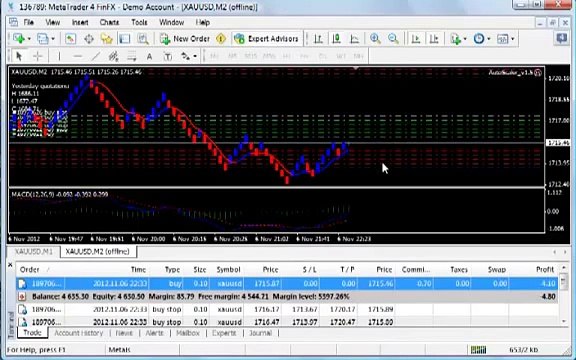The image size is (576, 360).
Task: Expand the Periods dropdown arrow
Action: 489,39
